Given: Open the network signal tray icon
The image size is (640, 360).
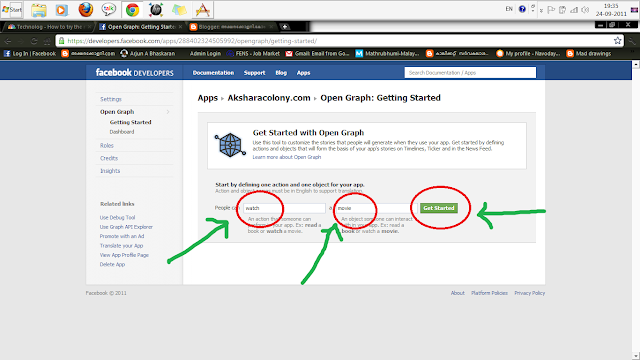Looking at the screenshot, I should tap(574, 9).
